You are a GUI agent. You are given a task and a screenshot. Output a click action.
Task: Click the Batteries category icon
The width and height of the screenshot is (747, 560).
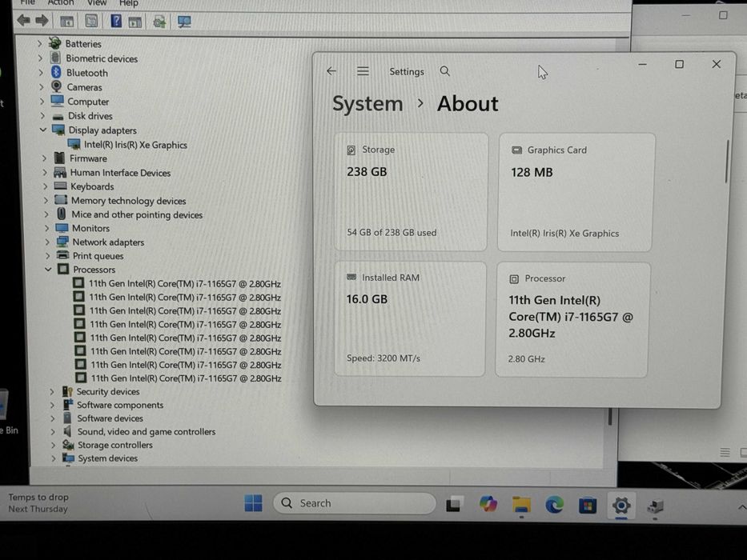(x=55, y=43)
